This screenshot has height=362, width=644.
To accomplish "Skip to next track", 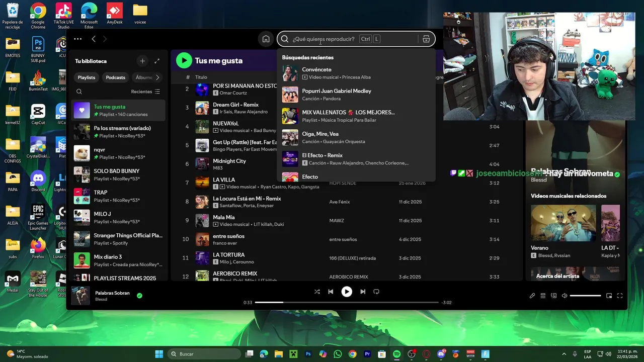I will coord(363,292).
